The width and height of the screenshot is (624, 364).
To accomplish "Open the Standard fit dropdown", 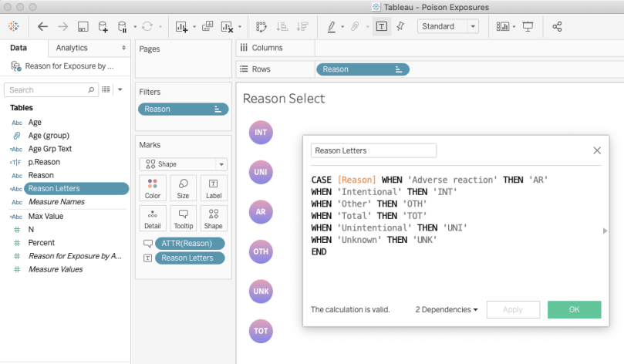I will coord(447,26).
